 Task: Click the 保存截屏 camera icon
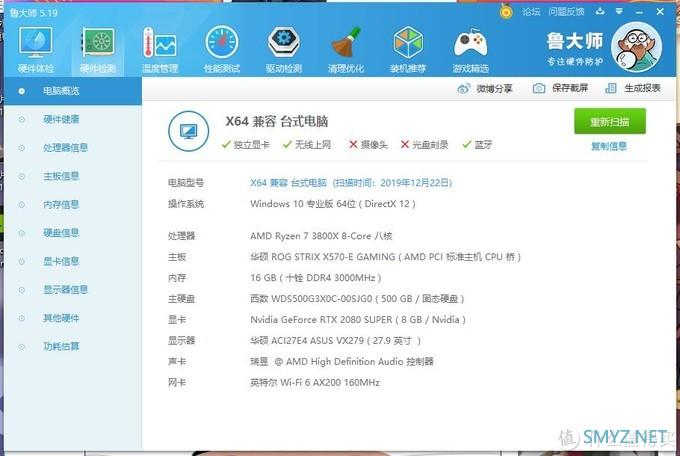click(x=539, y=89)
